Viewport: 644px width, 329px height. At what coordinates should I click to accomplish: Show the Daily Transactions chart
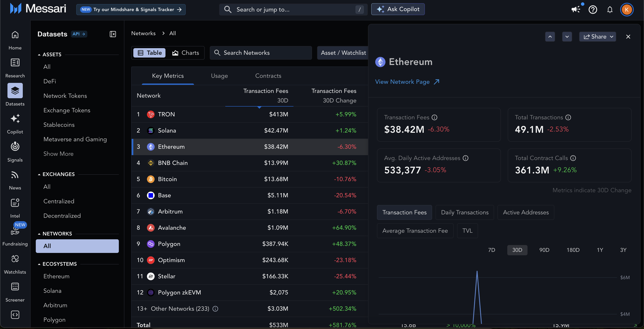coord(464,212)
